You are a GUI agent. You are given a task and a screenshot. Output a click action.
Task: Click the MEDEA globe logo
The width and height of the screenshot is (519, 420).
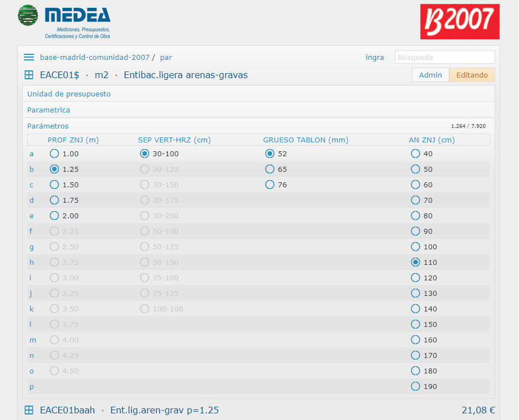28,16
